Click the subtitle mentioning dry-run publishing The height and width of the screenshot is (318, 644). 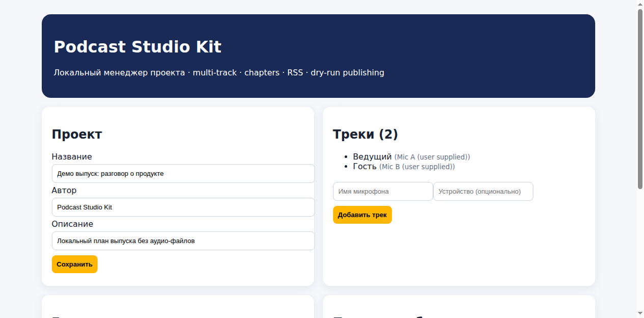pyautogui.click(x=219, y=73)
